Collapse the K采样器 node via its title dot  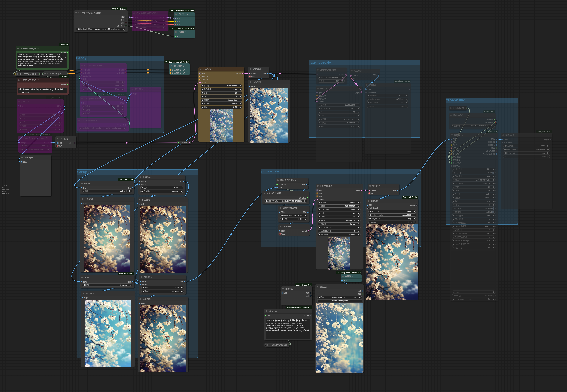point(201,69)
